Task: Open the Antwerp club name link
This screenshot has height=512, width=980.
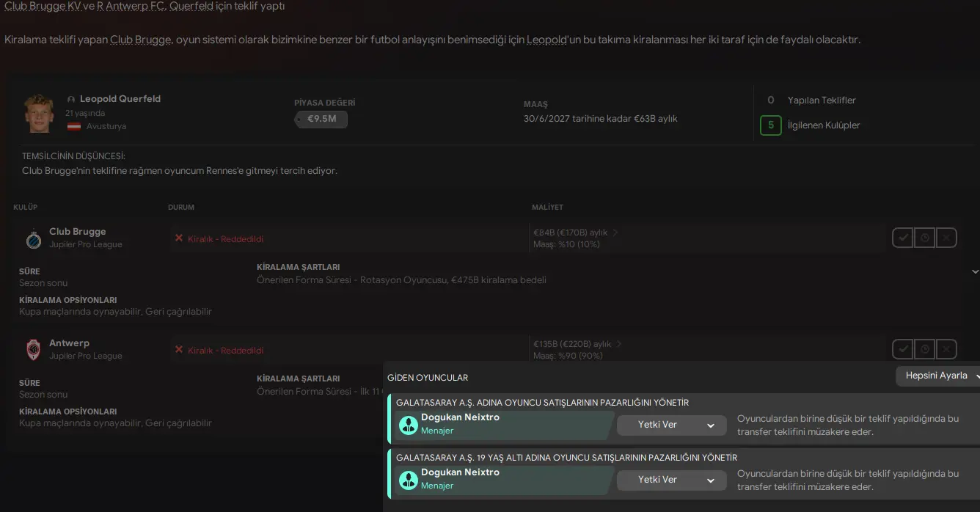Action: point(69,343)
